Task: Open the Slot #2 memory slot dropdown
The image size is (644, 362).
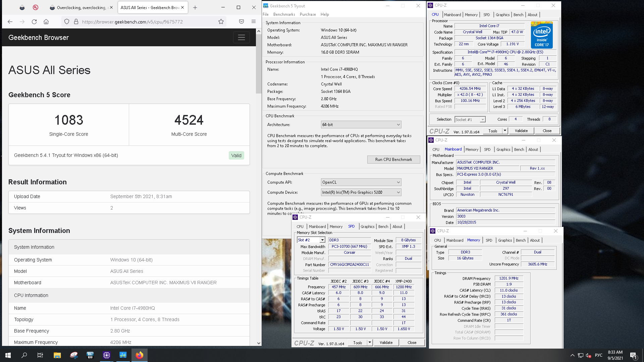Action: tap(311, 240)
